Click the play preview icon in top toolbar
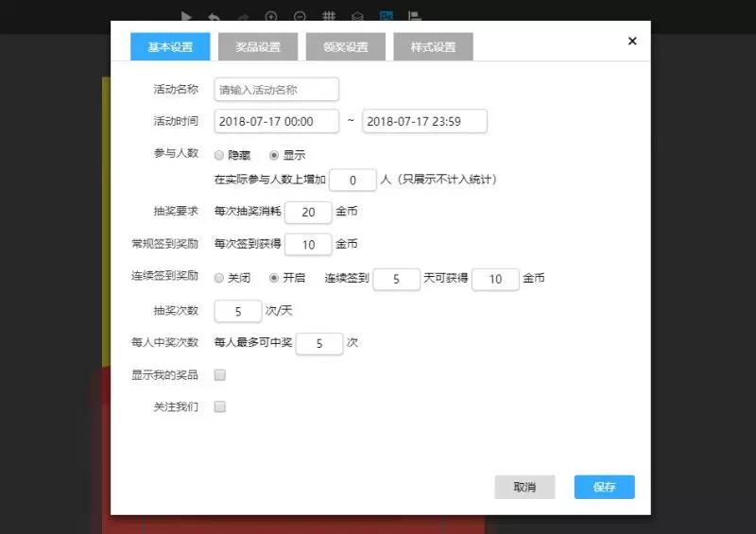756x534 pixels. 186,17
